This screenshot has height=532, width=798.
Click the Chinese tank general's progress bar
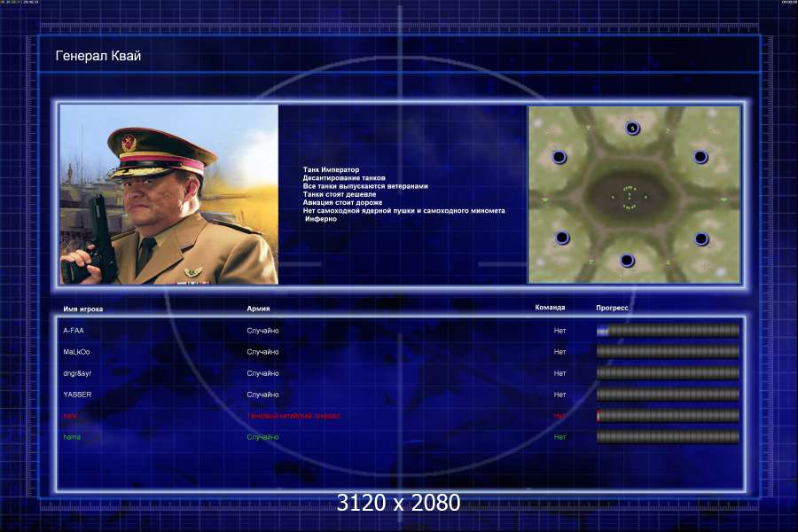pyautogui.click(x=668, y=416)
